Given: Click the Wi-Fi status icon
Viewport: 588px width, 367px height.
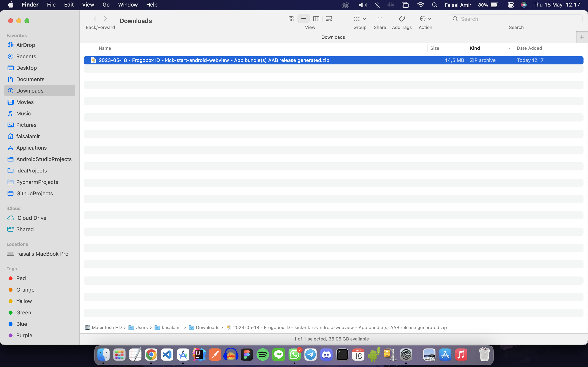Looking at the screenshot, I should click(420, 5).
